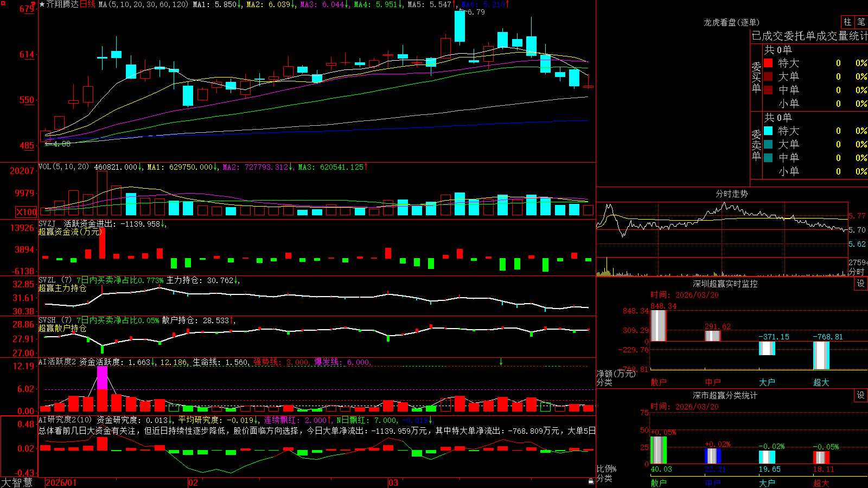Click the 委卖单 vertical label
The image size is (868, 488).
(x=756, y=145)
